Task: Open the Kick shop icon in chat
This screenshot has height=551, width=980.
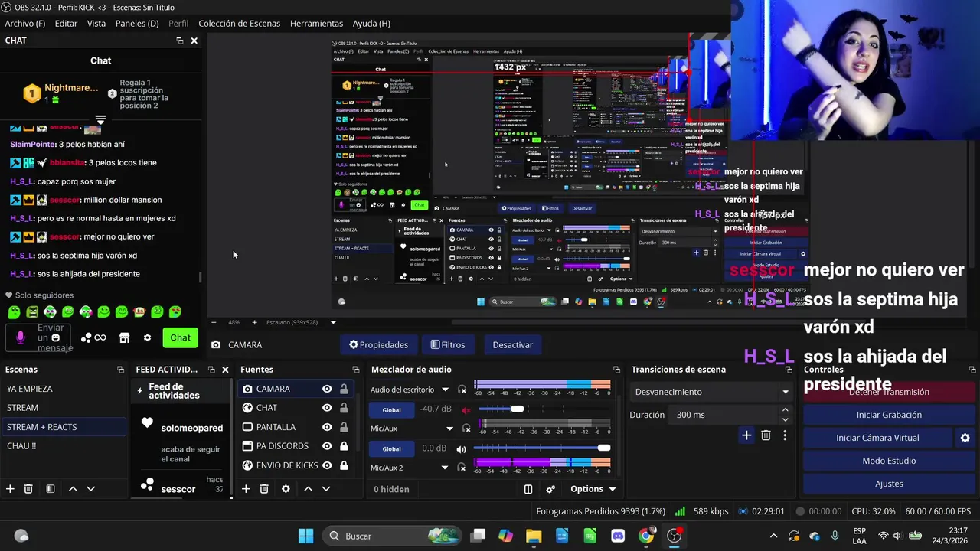Action: tap(124, 337)
